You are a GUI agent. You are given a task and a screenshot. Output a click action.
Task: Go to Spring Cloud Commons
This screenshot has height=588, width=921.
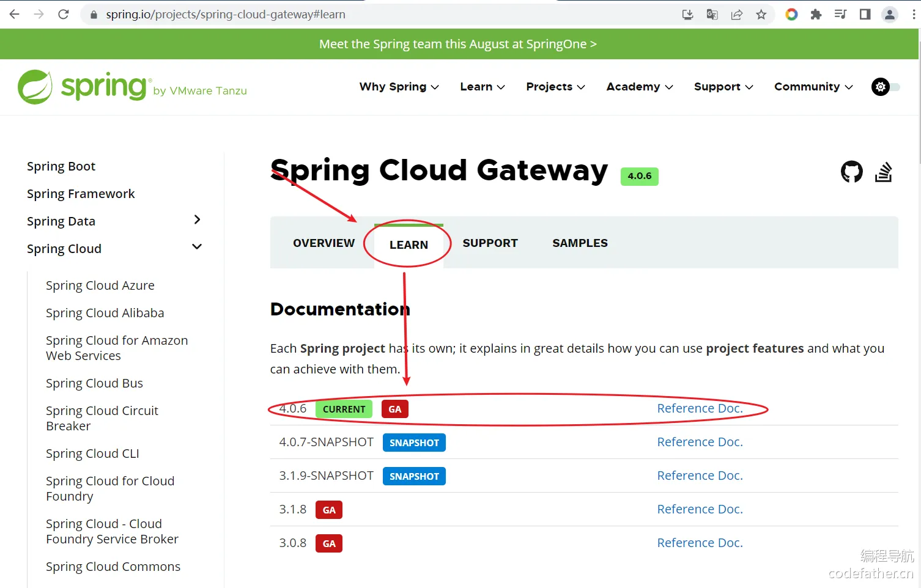point(113,567)
